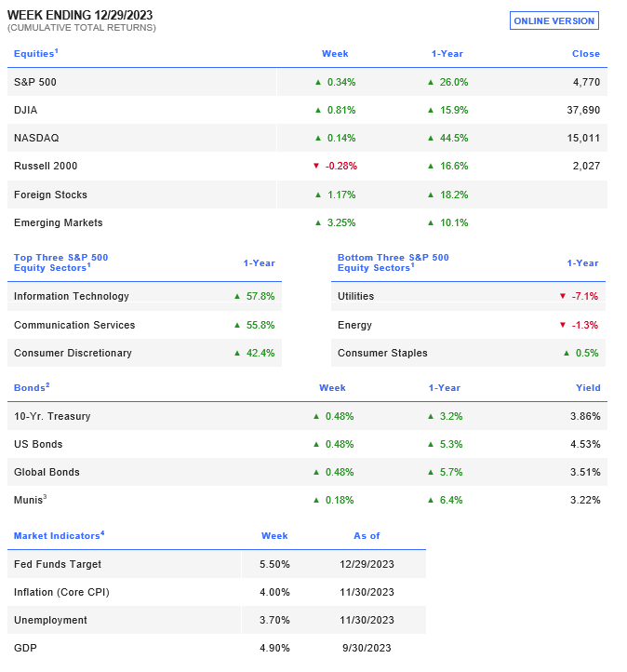The image size is (627, 672).
Task: Select the Russell 2000 row label
Action: pos(46,166)
